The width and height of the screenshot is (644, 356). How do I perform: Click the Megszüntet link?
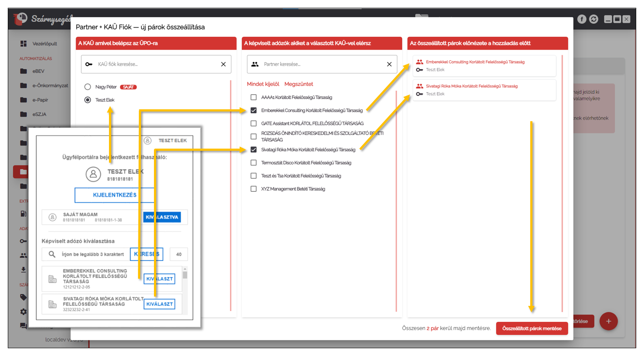coord(298,84)
